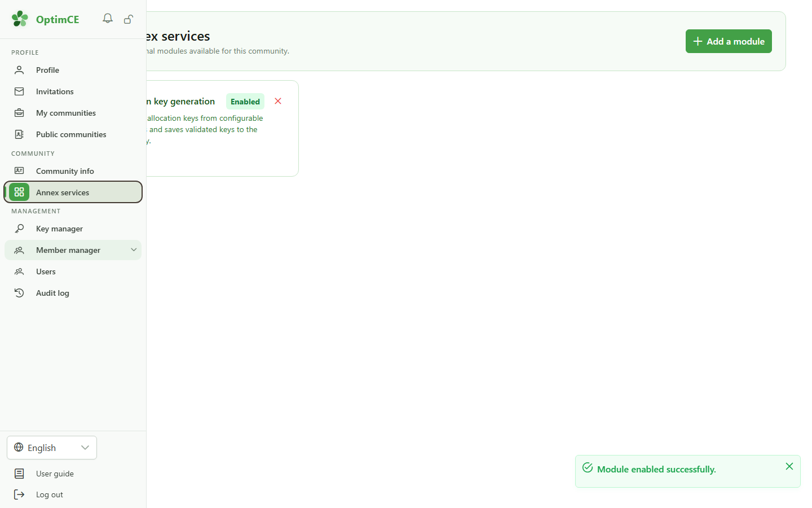
Task: Open the Profile menu item
Action: tap(73, 70)
